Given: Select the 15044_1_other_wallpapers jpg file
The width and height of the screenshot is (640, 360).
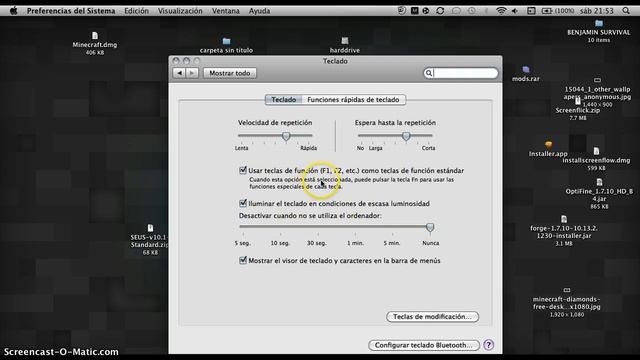Looking at the screenshot, I should 597,92.
